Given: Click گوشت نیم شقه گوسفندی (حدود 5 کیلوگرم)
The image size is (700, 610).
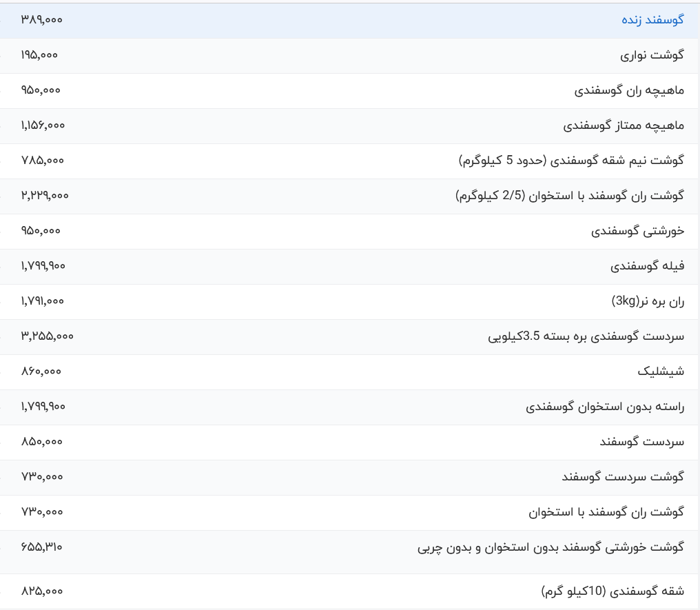Looking at the screenshot, I should (571, 161).
